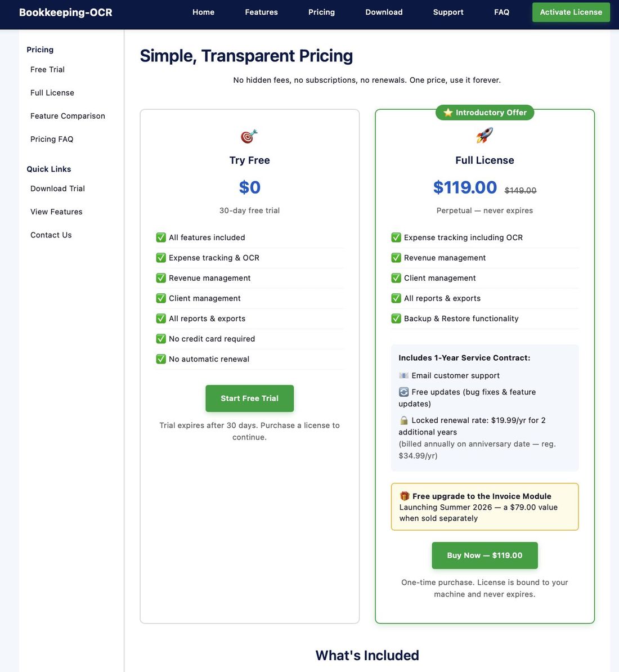Click Contact Us under Quick Links
The height and width of the screenshot is (672, 619).
pos(51,235)
